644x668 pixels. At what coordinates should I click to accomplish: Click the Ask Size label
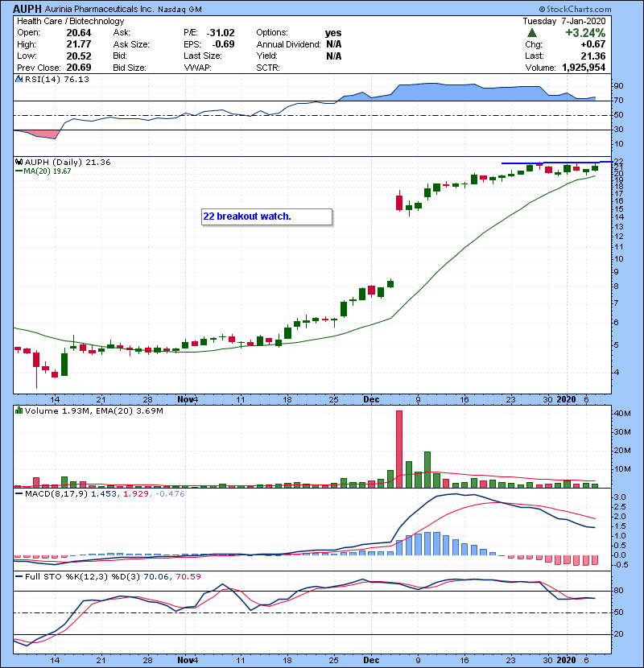click(131, 44)
